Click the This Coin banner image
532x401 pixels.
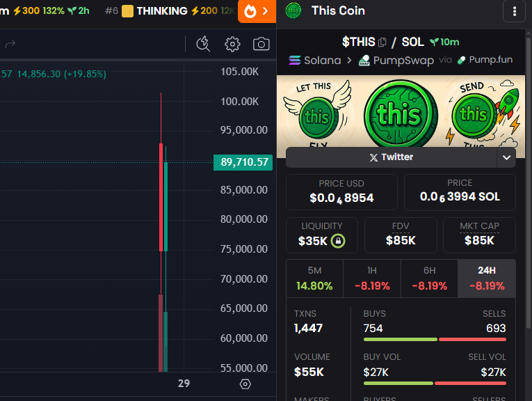tap(401, 111)
